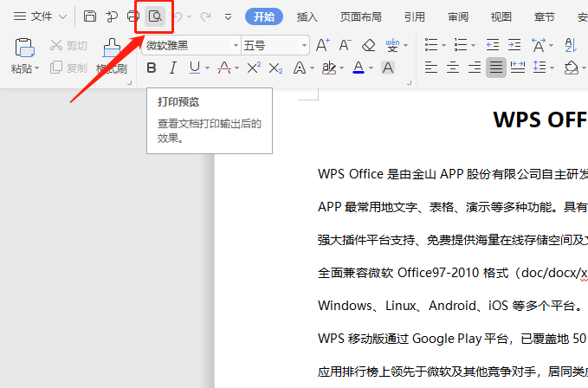The width and height of the screenshot is (588, 388).
Task: Click the bullet list icon
Action: point(431,45)
